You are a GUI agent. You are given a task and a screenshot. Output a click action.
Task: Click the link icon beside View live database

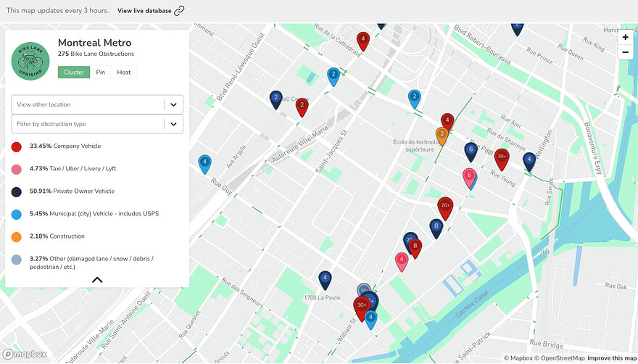point(179,11)
